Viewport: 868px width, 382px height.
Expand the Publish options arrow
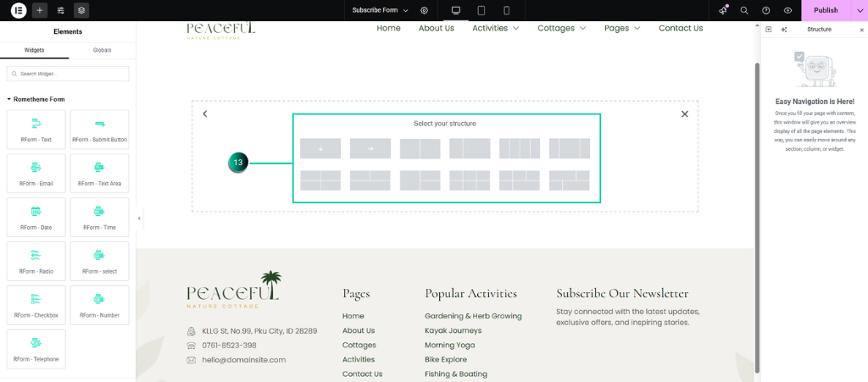[860, 10]
